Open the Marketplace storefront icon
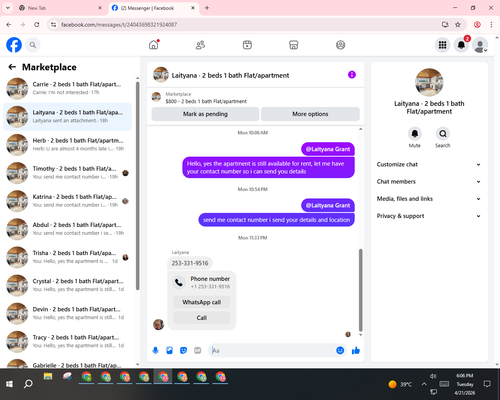Image resolution: width=500 pixels, height=400 pixels. click(294, 45)
